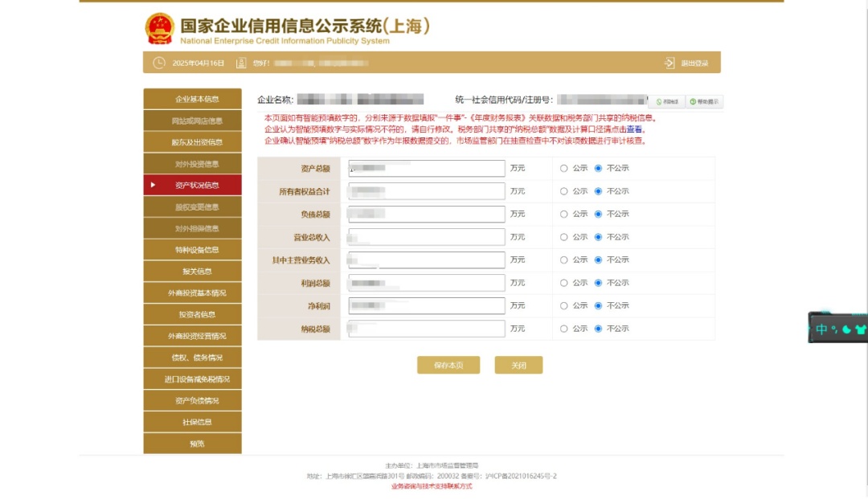This screenshot has width=868, height=499.
Task: Focus the 营业总收入 input field
Action: point(426,237)
